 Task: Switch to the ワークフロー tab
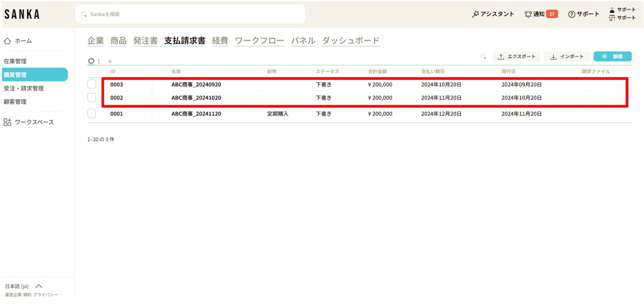(259, 41)
